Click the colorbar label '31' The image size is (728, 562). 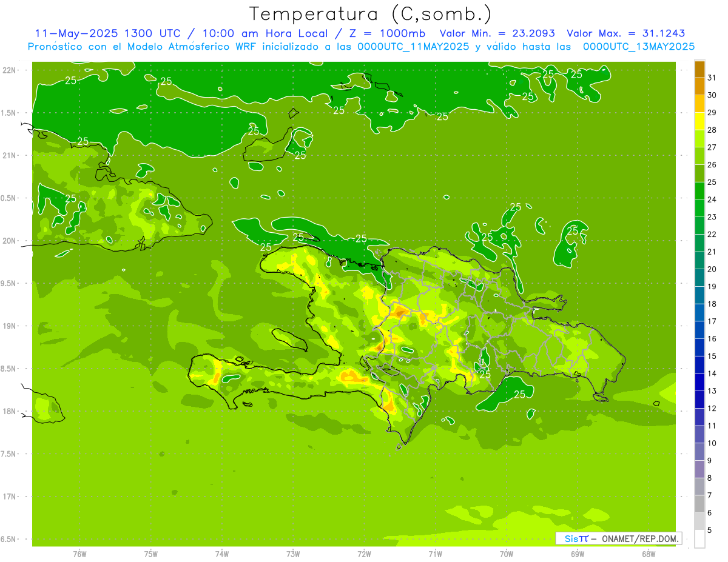tap(712, 78)
